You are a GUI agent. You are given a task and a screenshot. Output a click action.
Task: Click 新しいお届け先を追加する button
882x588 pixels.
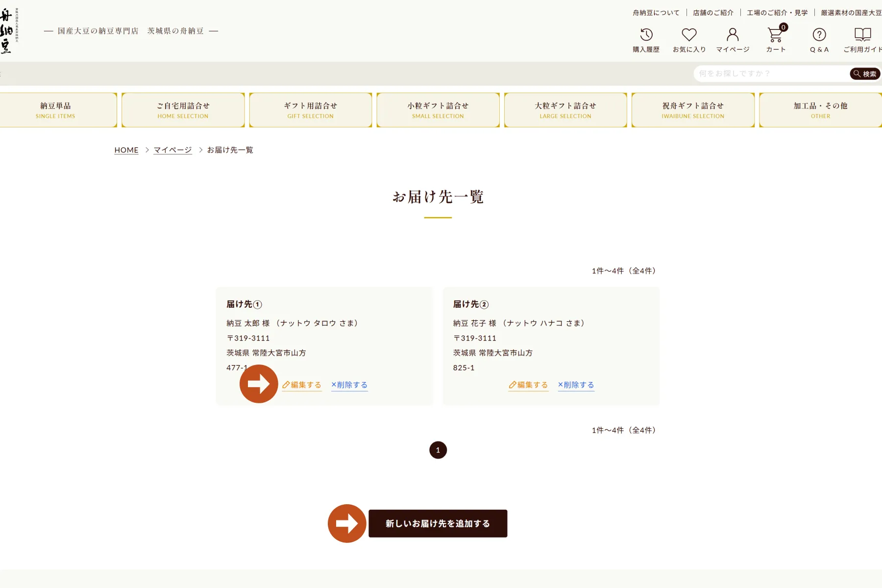click(x=438, y=523)
